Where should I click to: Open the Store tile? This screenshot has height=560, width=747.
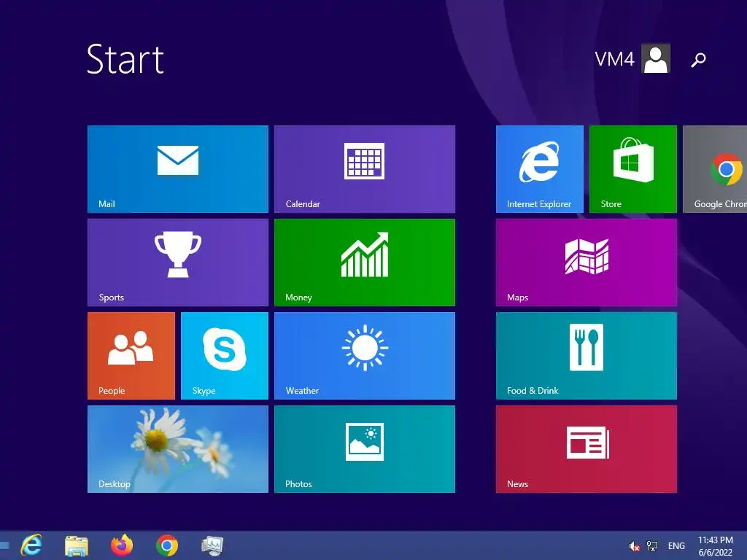coord(632,169)
